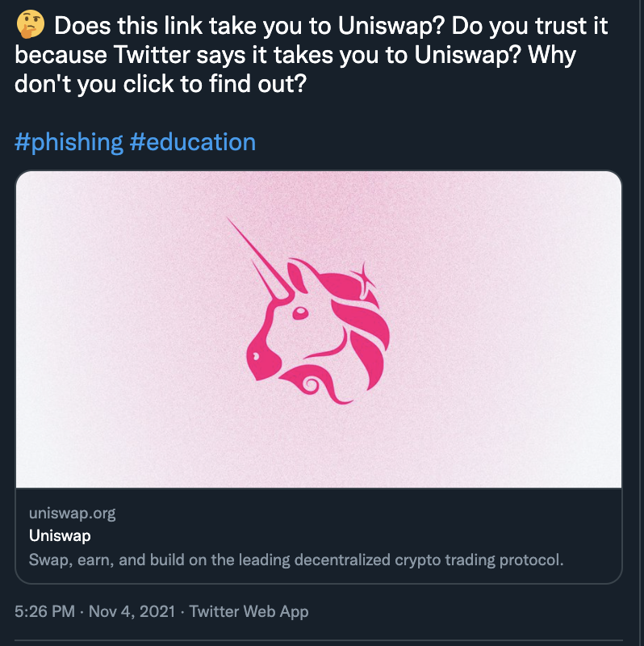Click the pink Uniswap unicorn logo
The image size is (644, 646).
pyautogui.click(x=318, y=311)
